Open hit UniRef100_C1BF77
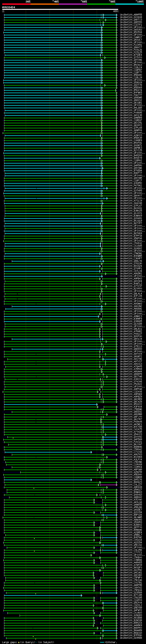 pos(131,72)
